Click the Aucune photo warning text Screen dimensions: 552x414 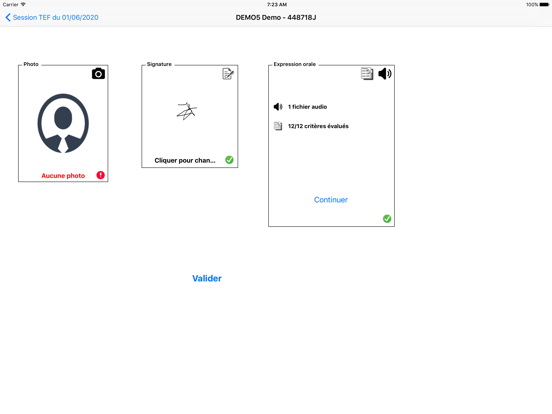tap(63, 175)
